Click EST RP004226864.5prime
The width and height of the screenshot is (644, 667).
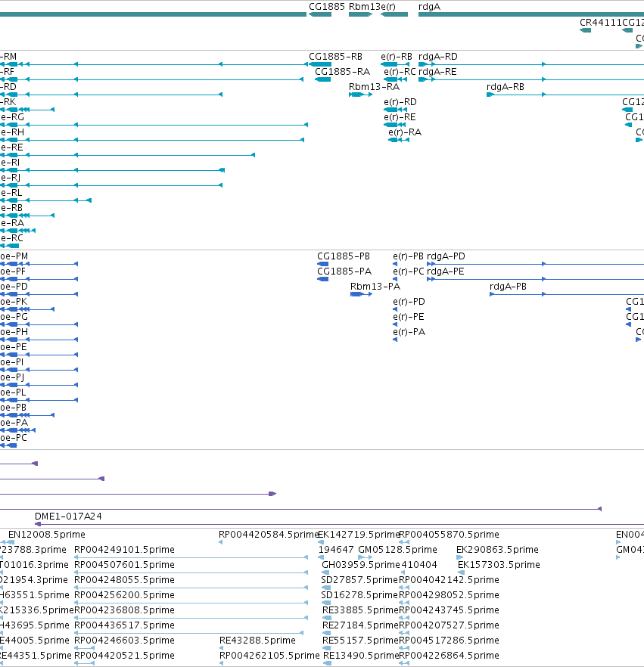point(449,656)
